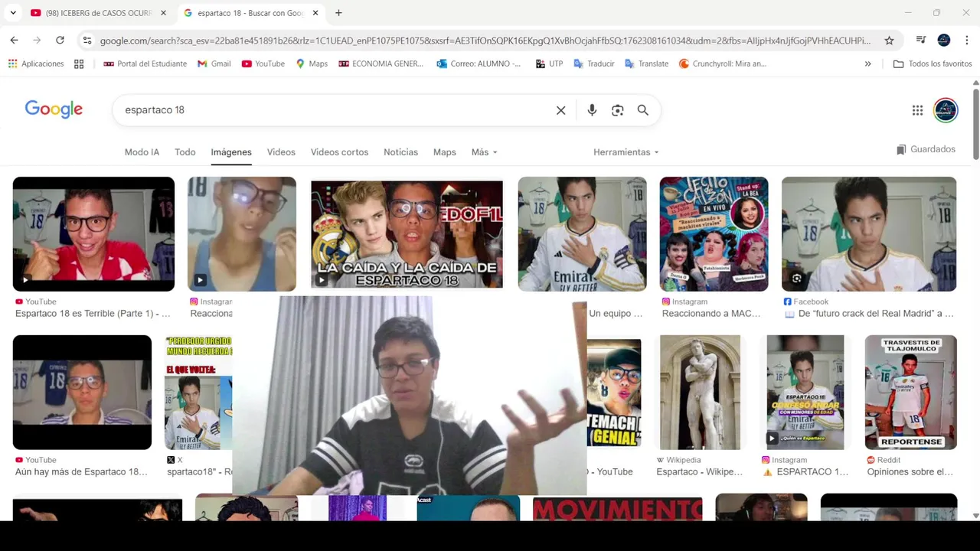
Task: Start voice search with microphone icon
Action: (x=592, y=110)
